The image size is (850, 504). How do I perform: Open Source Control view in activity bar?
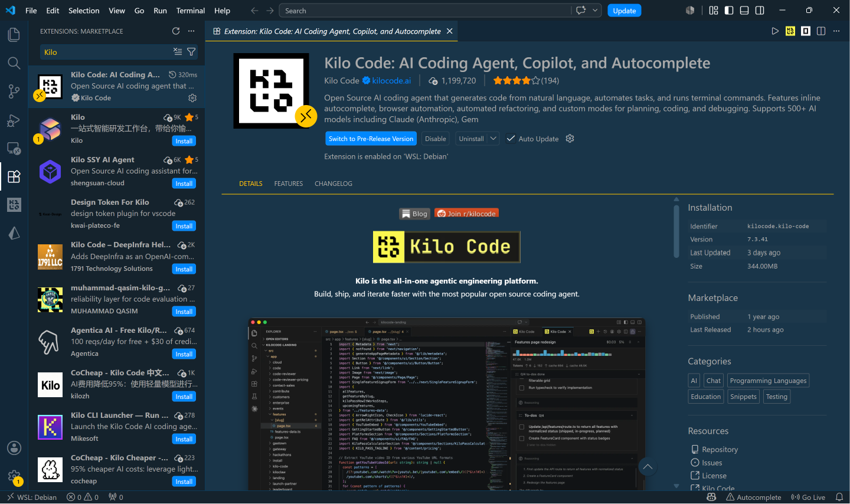coord(14,91)
